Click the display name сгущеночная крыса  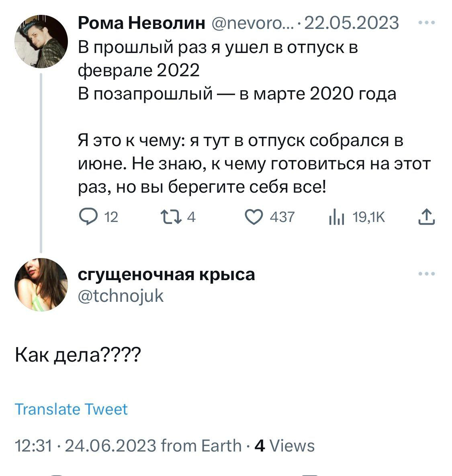[166, 275]
